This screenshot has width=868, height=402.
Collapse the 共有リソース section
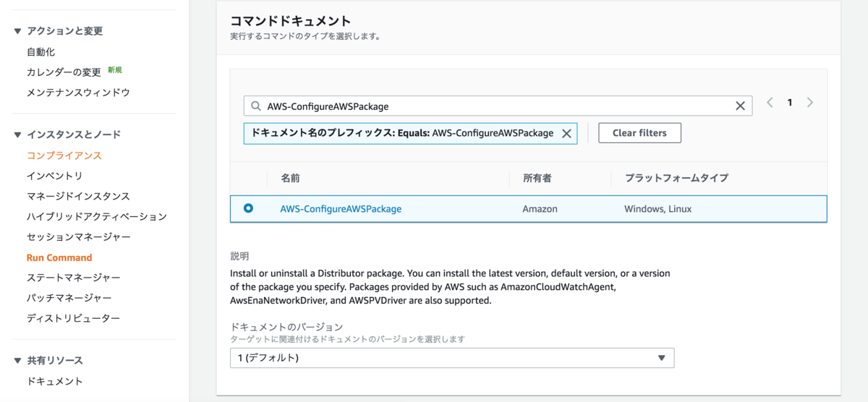[17, 360]
